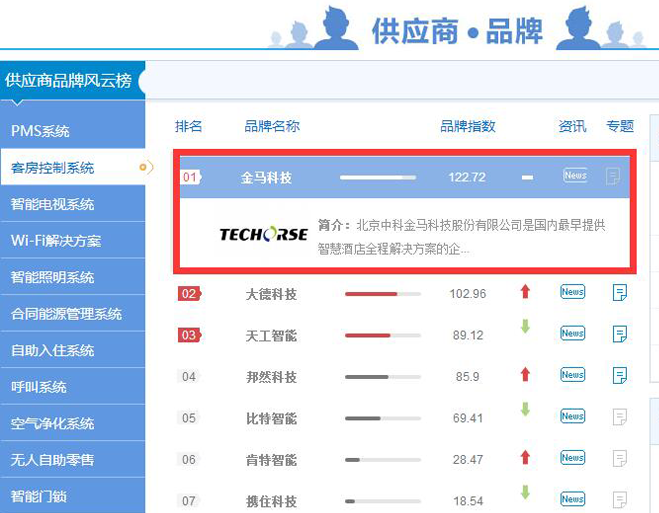Click the rank 01 badge
Screen dimensions: 659x513
coord(191,177)
